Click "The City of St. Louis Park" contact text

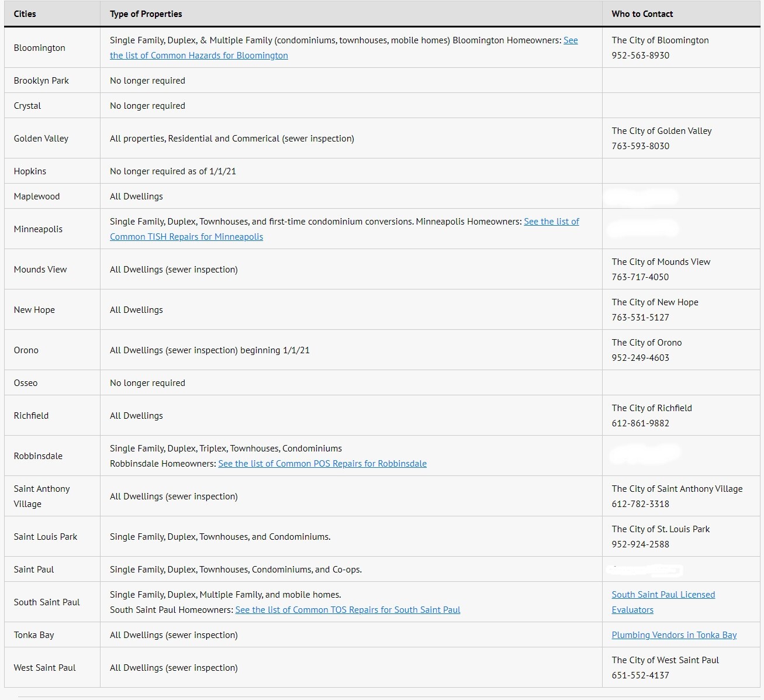coord(661,529)
